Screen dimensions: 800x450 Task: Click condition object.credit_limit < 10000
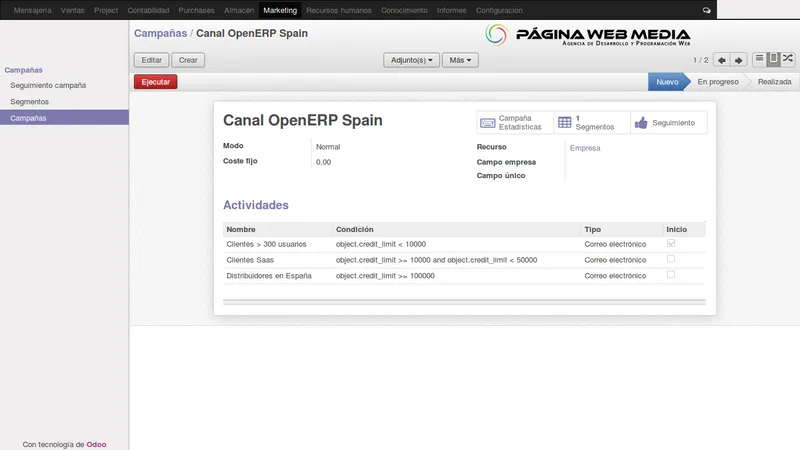[381, 244]
